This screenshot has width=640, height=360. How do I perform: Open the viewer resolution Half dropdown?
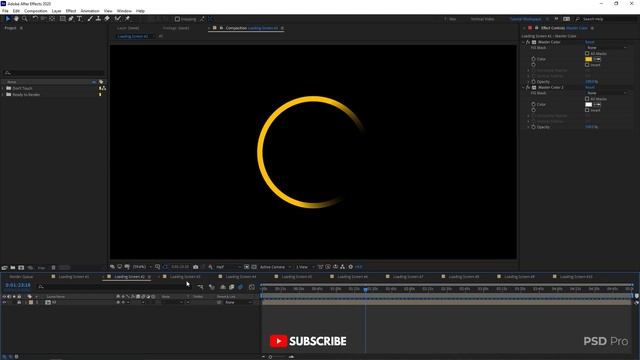coord(228,267)
